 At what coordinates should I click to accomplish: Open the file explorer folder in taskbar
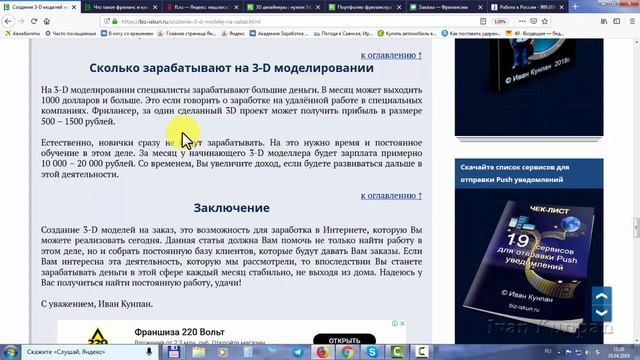click(x=198, y=352)
